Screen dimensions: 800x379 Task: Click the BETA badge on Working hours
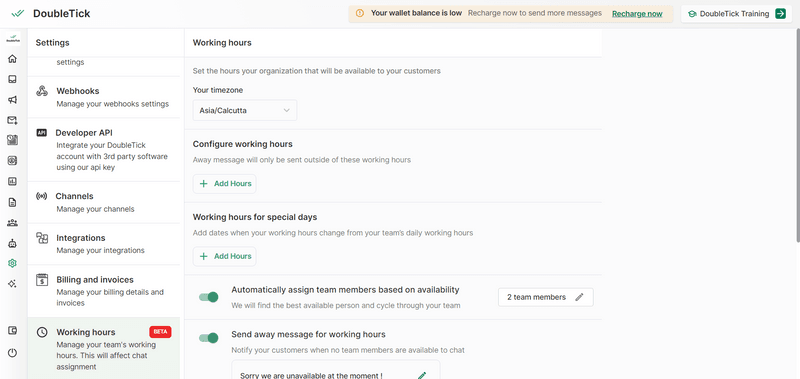[160, 332]
